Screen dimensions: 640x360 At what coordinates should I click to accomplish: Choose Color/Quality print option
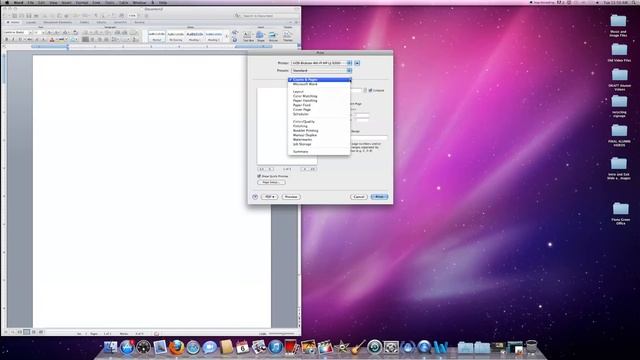(319, 122)
